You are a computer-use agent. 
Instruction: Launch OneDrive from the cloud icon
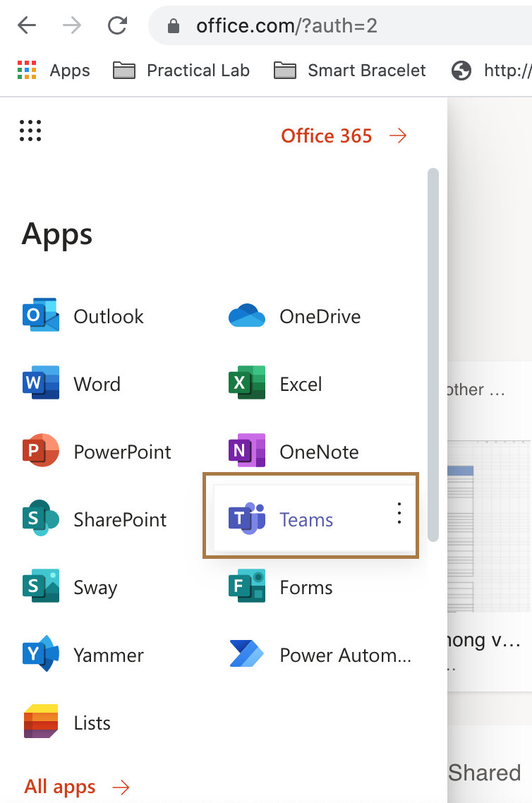point(247,316)
